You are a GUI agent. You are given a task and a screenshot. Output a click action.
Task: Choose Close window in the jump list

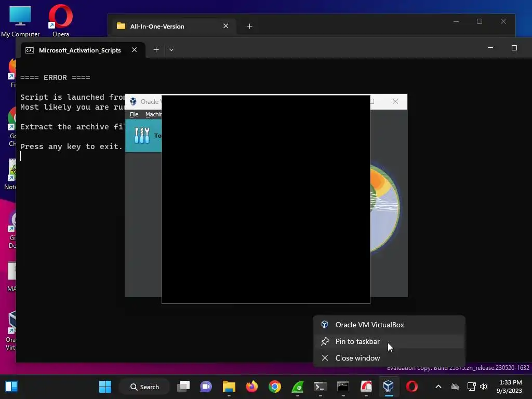click(x=389, y=358)
